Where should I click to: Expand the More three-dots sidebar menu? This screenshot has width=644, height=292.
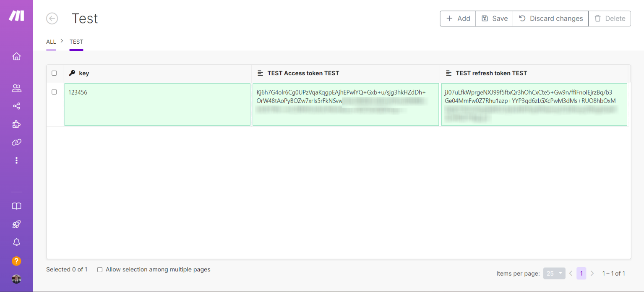16,160
